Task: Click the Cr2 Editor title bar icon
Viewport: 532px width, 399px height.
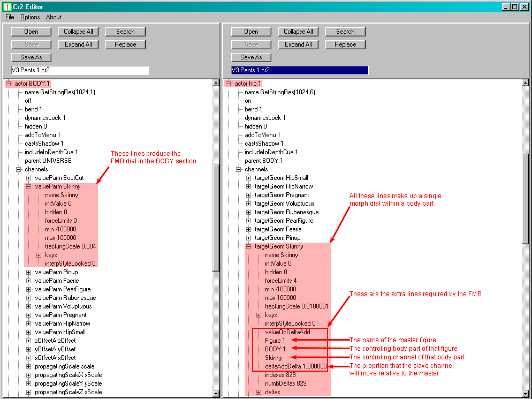Action: [x=7, y=6]
